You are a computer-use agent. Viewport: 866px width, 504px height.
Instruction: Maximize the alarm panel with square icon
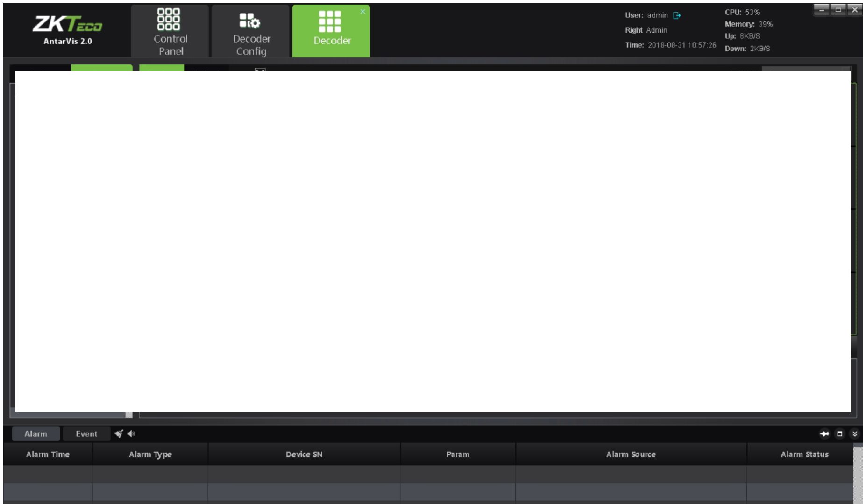[839, 434]
